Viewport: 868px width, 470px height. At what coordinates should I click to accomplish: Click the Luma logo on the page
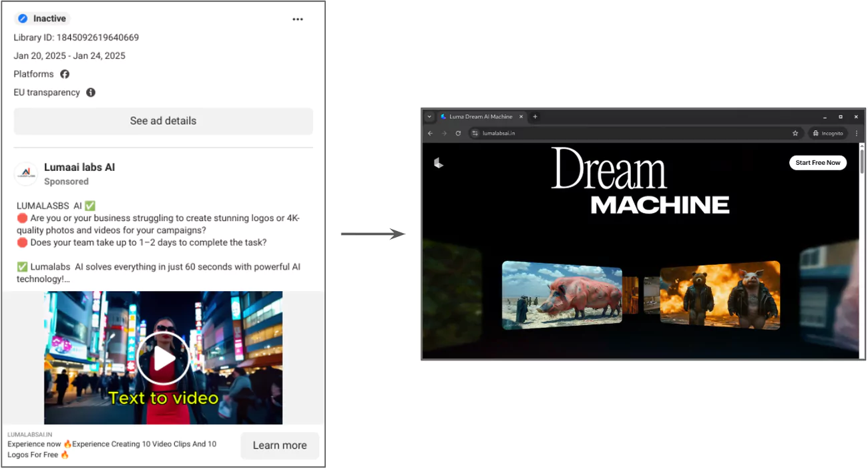[x=439, y=162]
